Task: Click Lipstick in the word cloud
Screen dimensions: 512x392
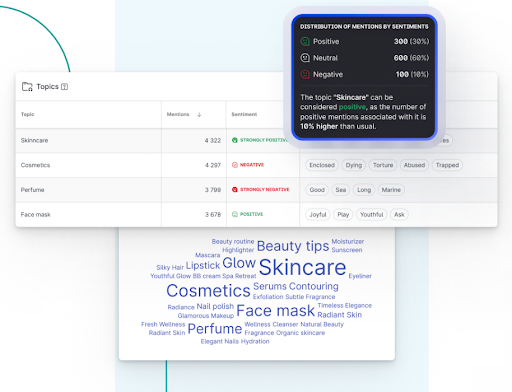Action: pos(203,266)
